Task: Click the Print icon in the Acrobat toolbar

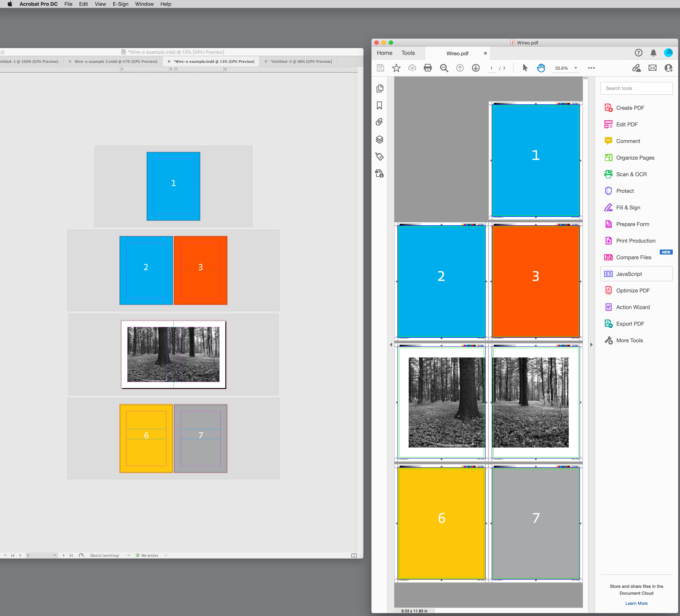Action: click(x=428, y=68)
